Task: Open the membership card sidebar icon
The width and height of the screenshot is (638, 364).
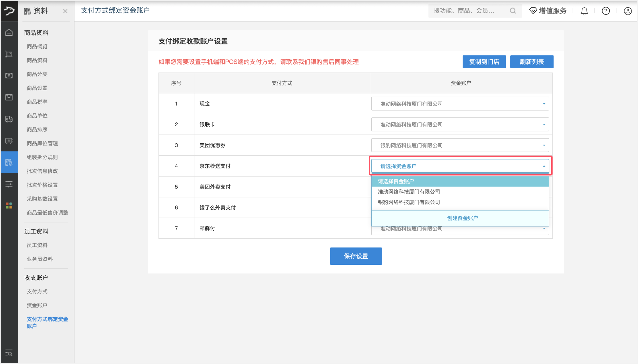Action: [x=9, y=141]
